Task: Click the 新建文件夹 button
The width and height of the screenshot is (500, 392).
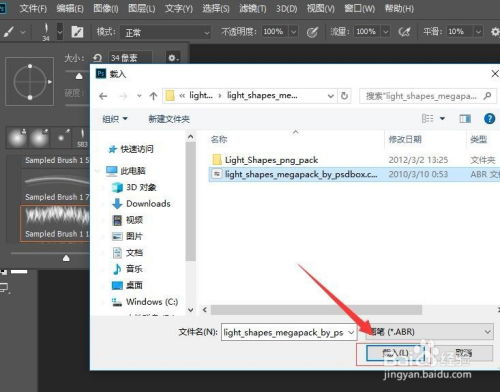Action: 169,119
